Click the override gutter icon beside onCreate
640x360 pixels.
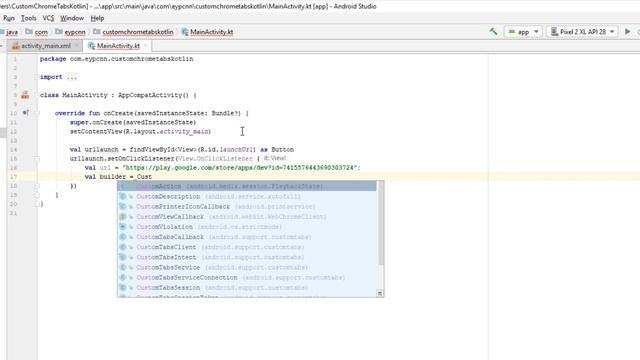click(x=25, y=113)
